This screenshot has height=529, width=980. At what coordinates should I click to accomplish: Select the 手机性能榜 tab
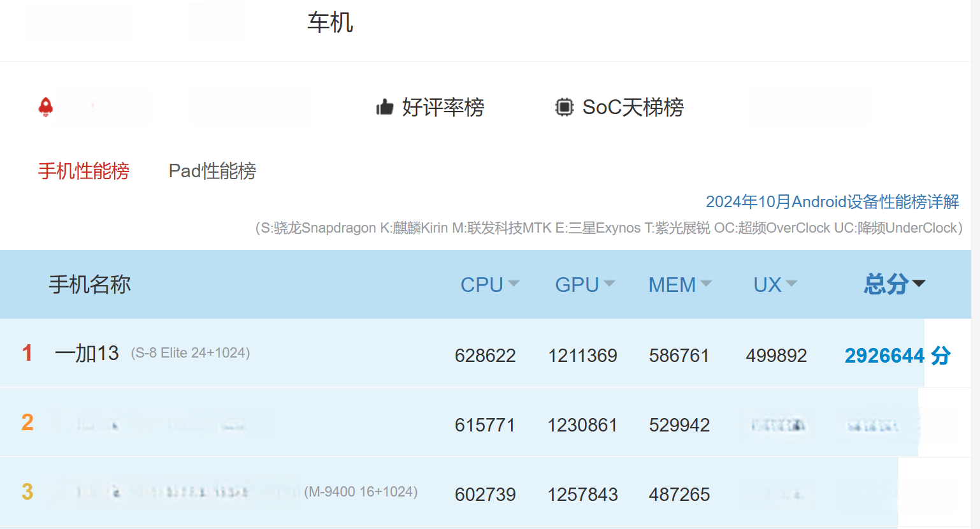(x=83, y=171)
